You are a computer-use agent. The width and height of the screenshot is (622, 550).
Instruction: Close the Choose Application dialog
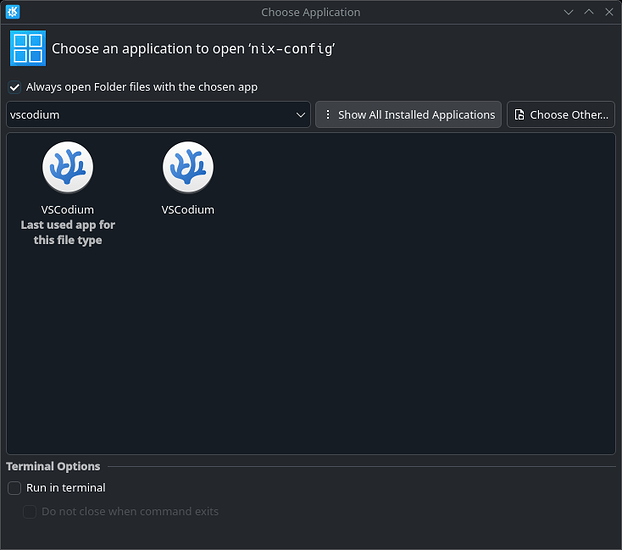608,12
